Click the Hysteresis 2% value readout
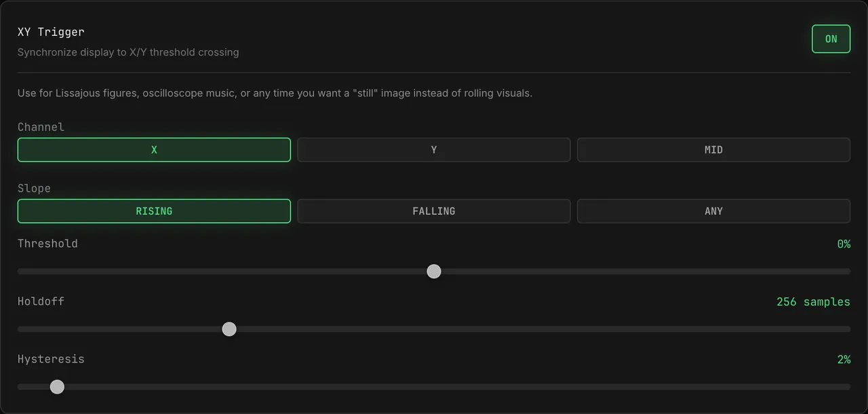 844,359
